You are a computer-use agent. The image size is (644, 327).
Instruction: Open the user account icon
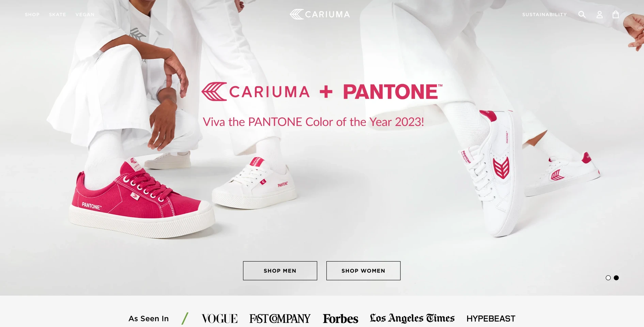(599, 15)
